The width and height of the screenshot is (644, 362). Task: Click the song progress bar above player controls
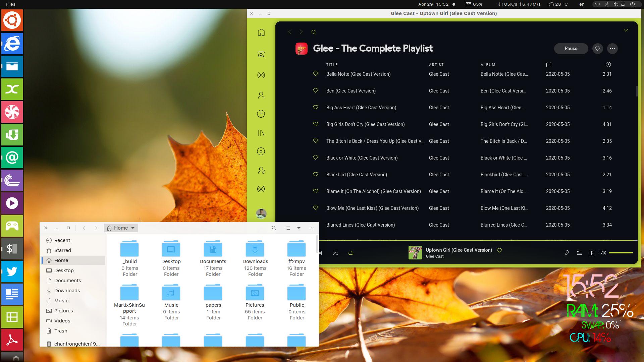point(478,240)
